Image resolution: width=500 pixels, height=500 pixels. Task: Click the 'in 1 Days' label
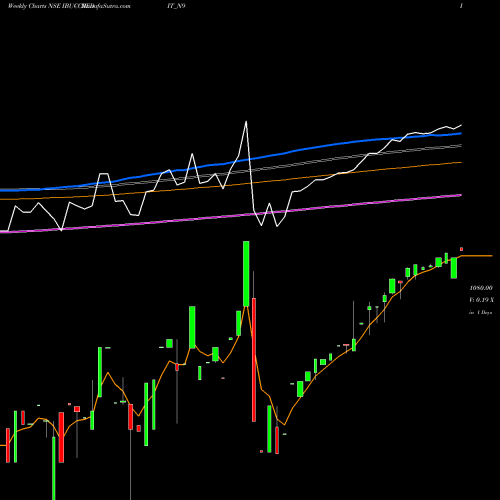480,312
